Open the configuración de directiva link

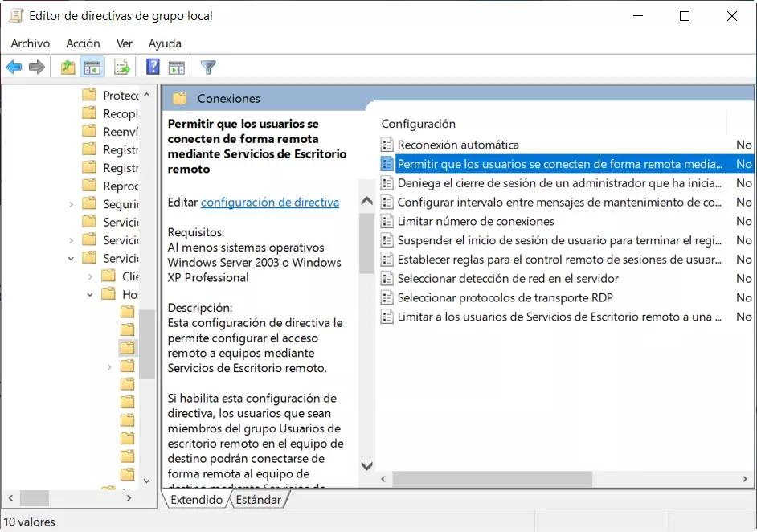tap(270, 203)
